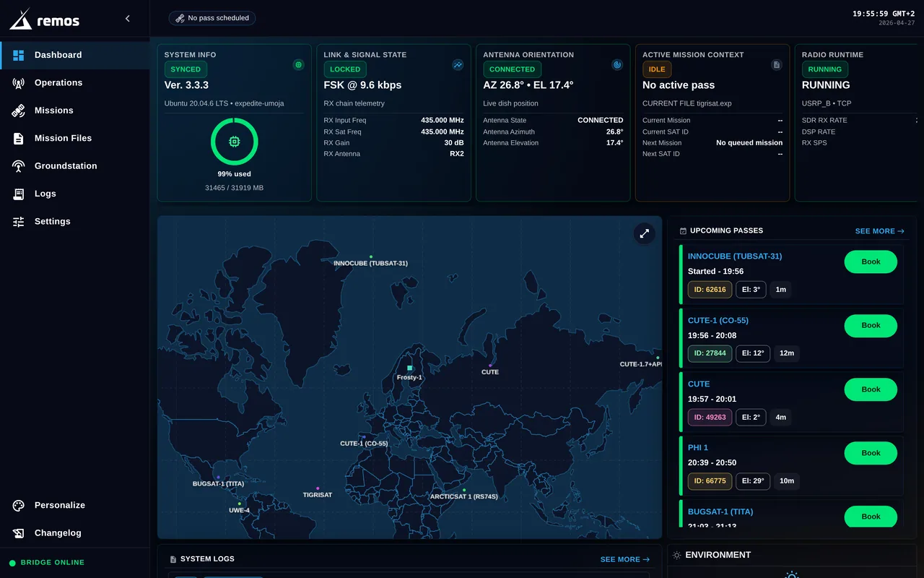Collapse the left sidebar with the chevron
The height and width of the screenshot is (578, 924).
(127, 18)
